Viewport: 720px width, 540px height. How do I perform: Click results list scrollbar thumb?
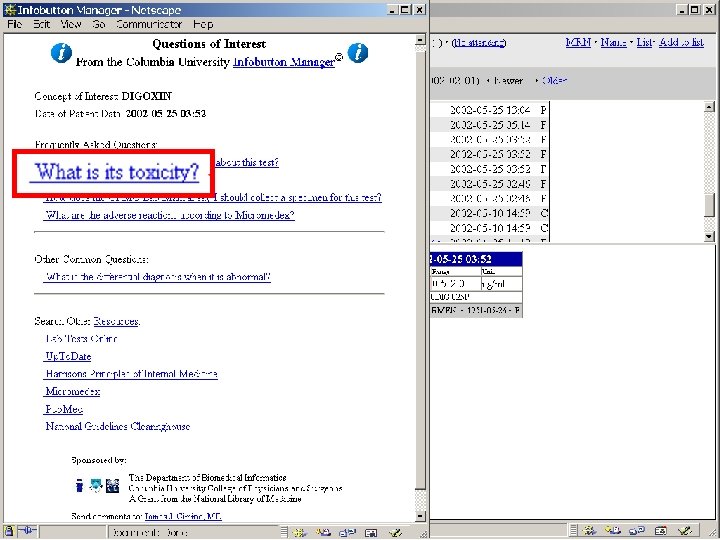[709, 205]
